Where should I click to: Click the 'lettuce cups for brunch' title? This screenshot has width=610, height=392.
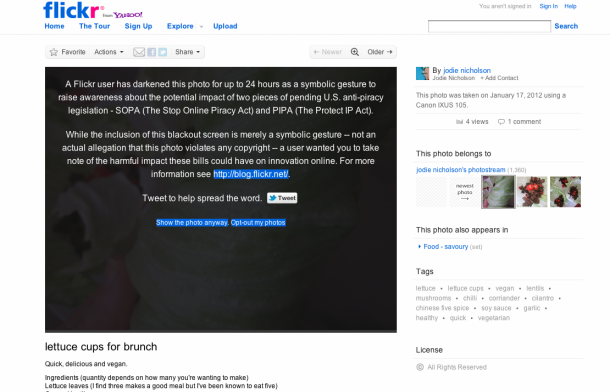pyautogui.click(x=101, y=346)
